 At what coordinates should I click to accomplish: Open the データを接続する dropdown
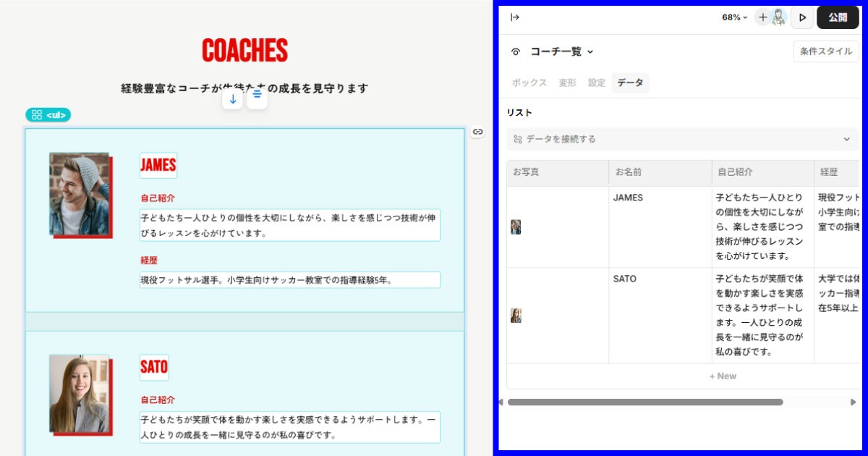[x=848, y=138]
